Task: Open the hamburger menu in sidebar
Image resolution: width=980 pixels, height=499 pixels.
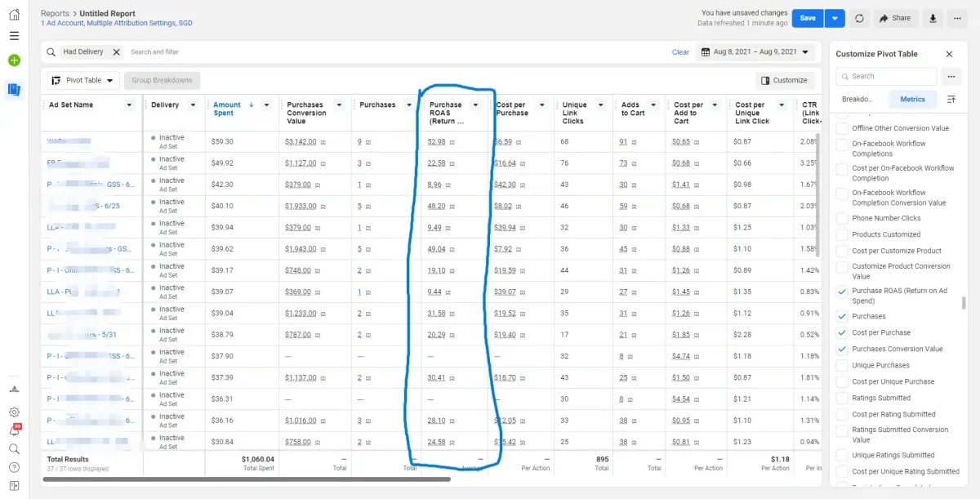Action: pyautogui.click(x=14, y=36)
